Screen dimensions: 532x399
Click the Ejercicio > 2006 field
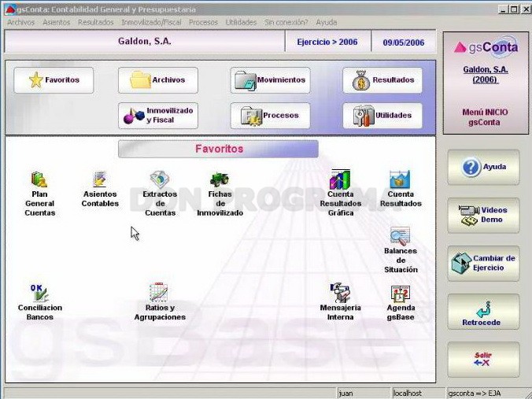click(x=327, y=42)
